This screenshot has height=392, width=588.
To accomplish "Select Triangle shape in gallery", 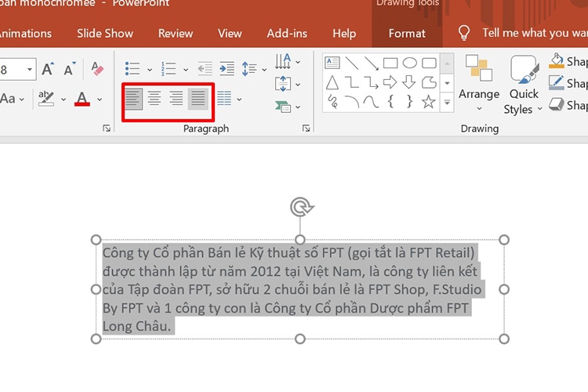I will point(332,82).
